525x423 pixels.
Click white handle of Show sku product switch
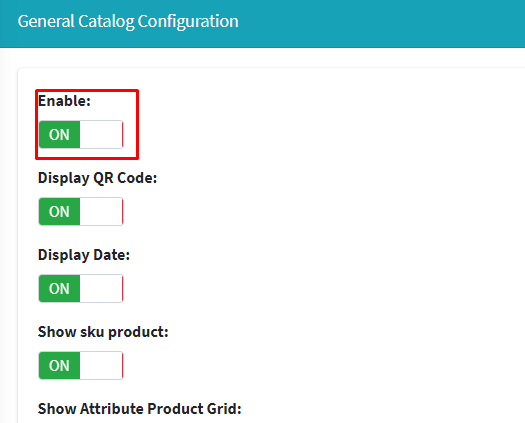[101, 366]
